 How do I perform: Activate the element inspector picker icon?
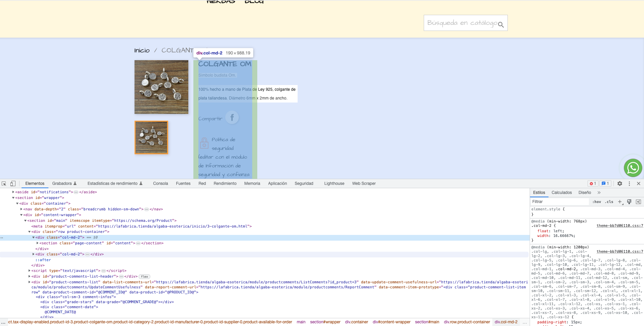[x=4, y=184]
